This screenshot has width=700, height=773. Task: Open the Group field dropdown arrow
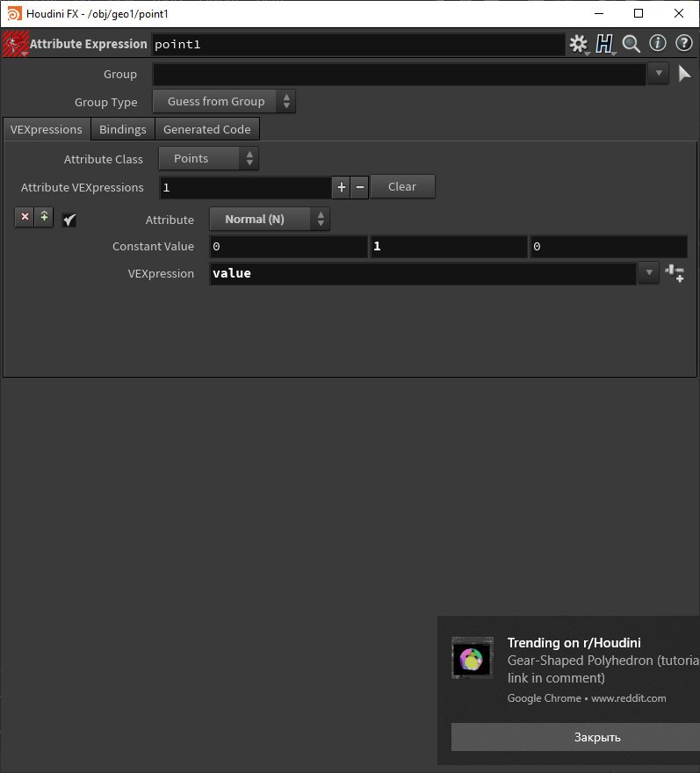(x=659, y=74)
